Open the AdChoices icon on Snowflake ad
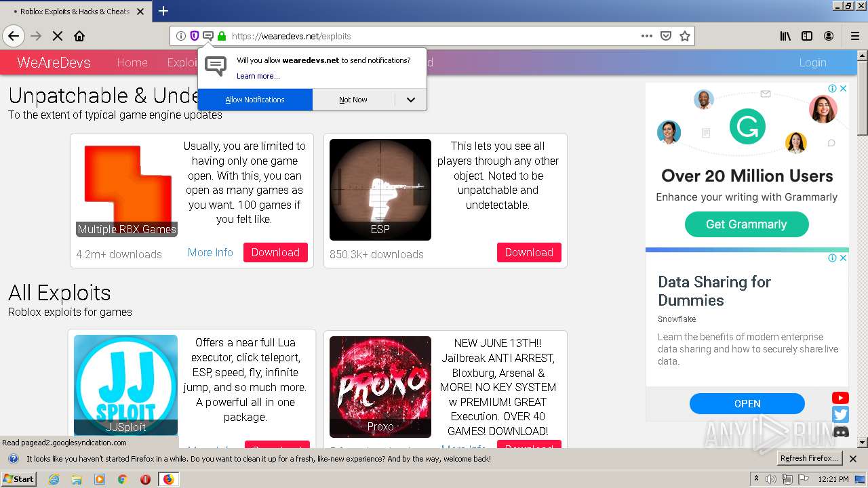 (x=832, y=258)
